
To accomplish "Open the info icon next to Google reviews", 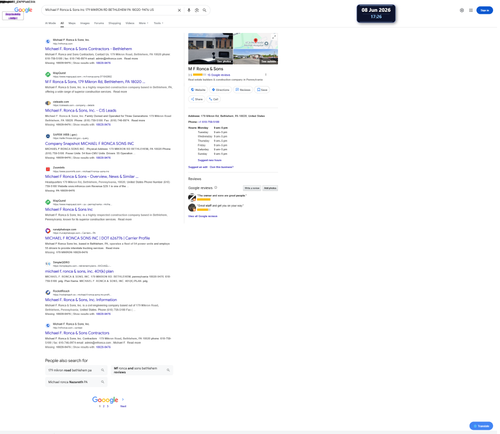I will tap(216, 188).
